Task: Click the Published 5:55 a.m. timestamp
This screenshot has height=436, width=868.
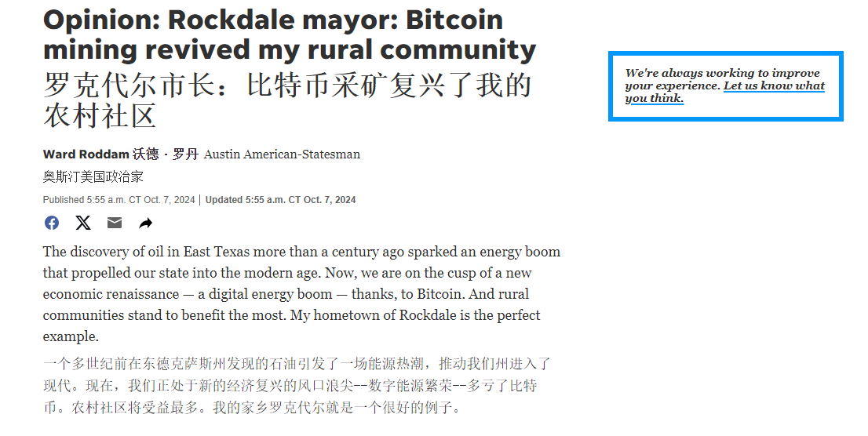Action: pos(119,200)
